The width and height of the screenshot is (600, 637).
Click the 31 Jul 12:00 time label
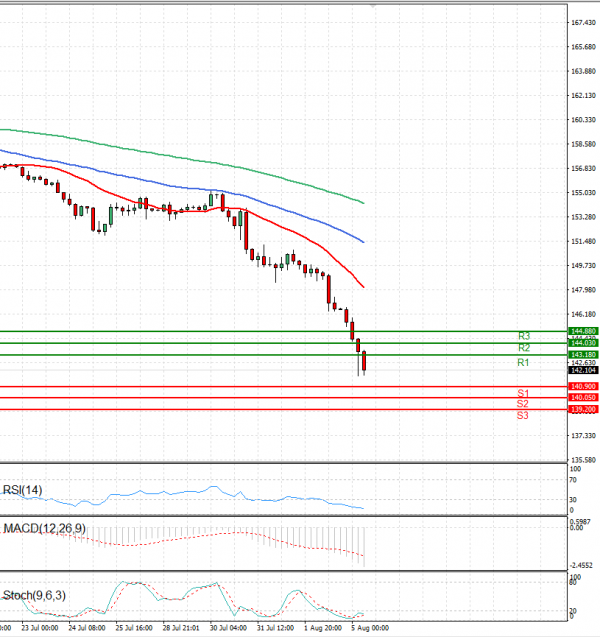[x=275, y=628]
